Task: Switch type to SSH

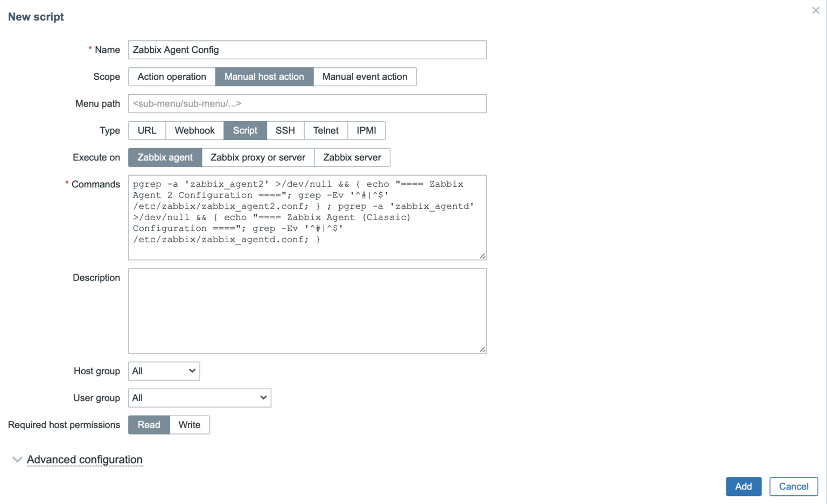Action: pyautogui.click(x=285, y=130)
